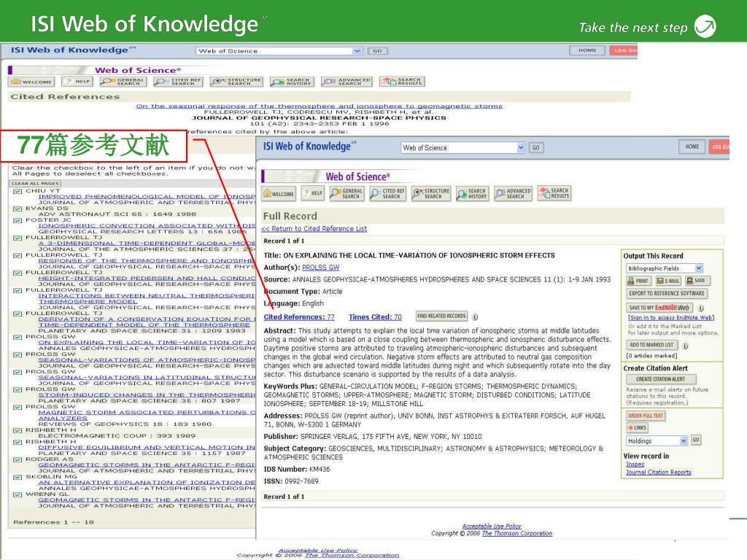
Task: Open article title link in Cited References header
Action: (x=320, y=106)
